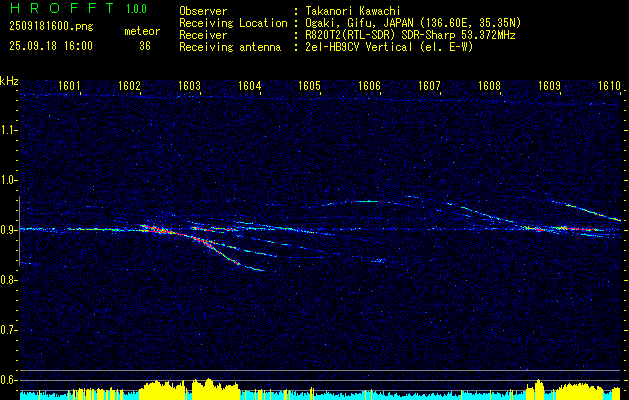629x400 pixels.
Task: Click the Receiver label
Action: [x=203, y=35]
